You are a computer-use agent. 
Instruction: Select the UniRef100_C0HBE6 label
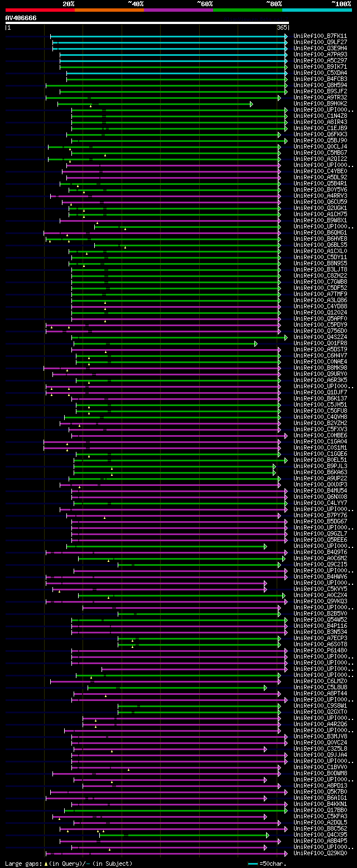click(x=320, y=435)
